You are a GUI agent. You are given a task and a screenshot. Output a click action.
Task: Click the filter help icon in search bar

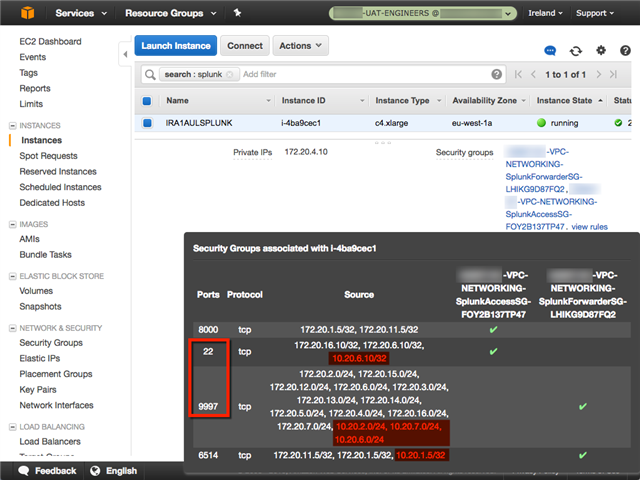tap(496, 74)
